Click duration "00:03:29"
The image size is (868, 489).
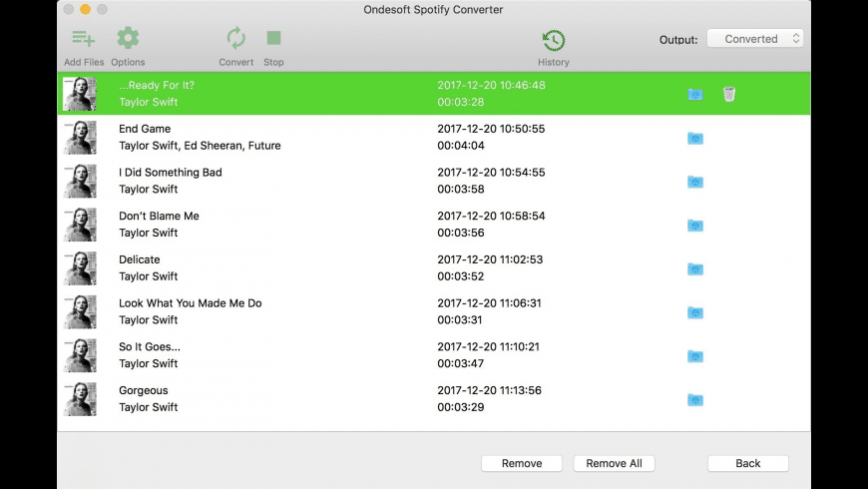[461, 407]
